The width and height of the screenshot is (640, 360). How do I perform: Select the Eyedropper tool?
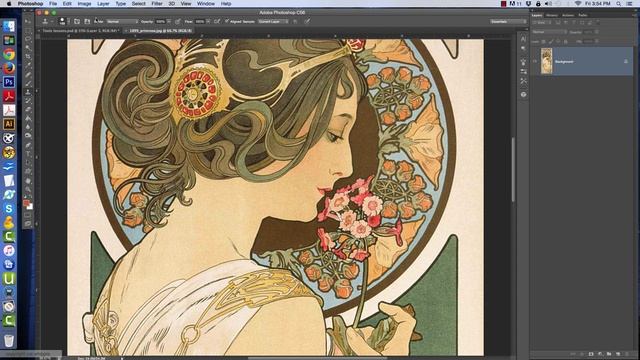click(28, 66)
